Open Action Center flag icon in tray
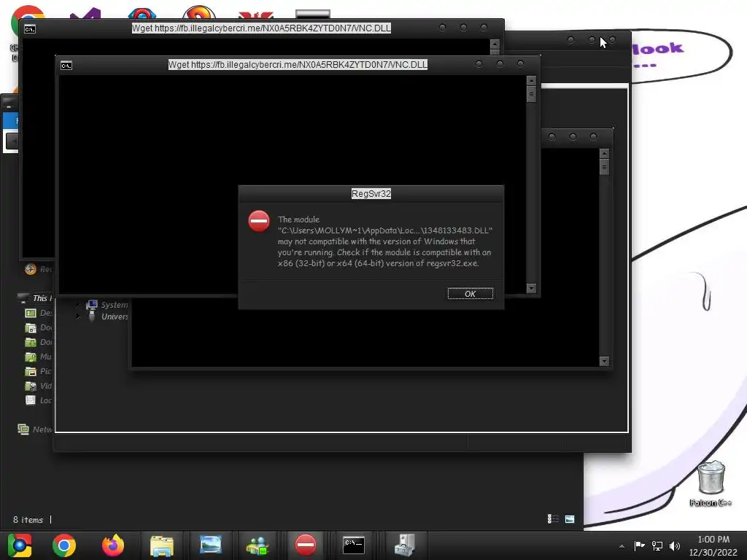This screenshot has height=560, width=747. 639,545
